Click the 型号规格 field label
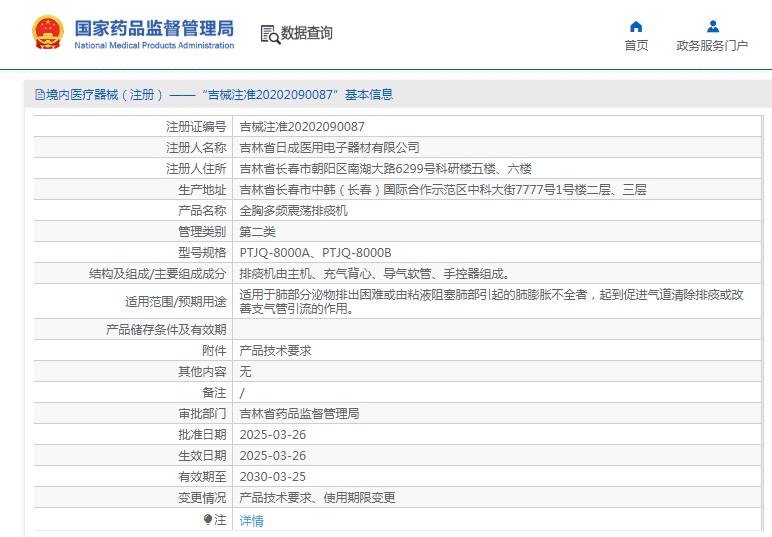 (x=202, y=253)
